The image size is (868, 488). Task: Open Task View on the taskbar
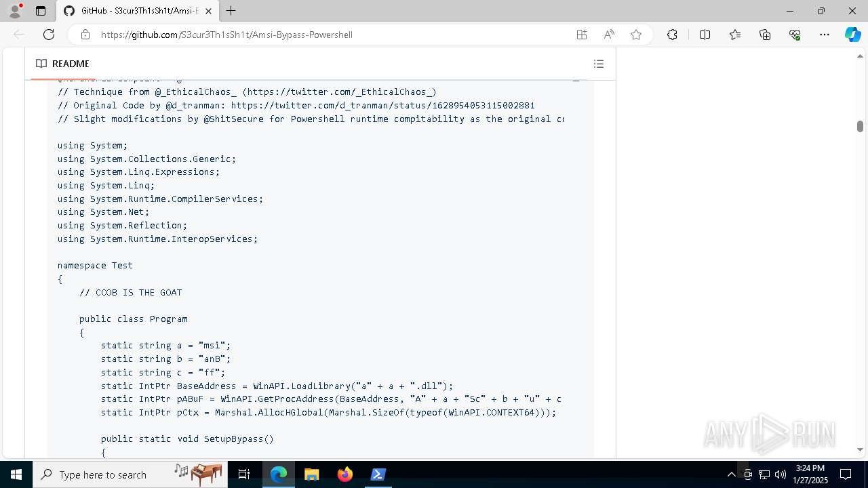point(244,474)
